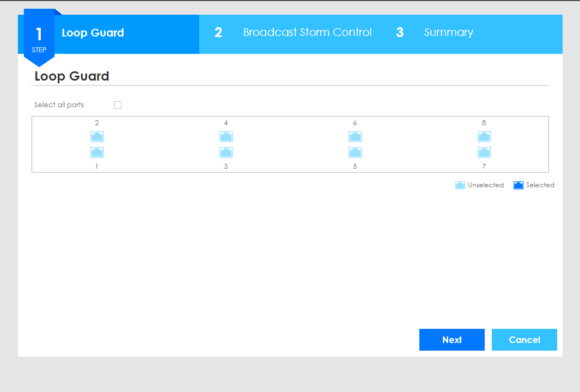
Task: Select port 7 icon
Action: pos(484,152)
